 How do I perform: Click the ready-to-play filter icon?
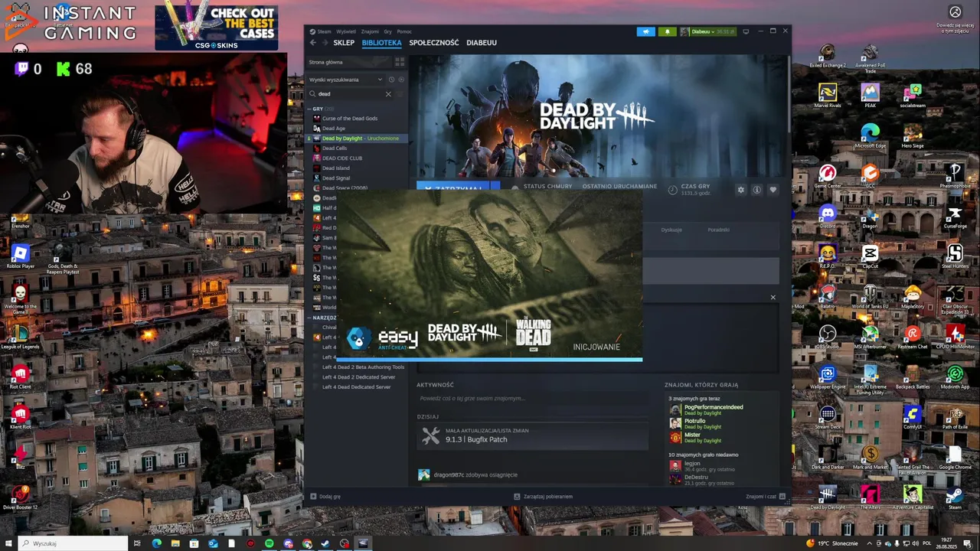tap(400, 80)
